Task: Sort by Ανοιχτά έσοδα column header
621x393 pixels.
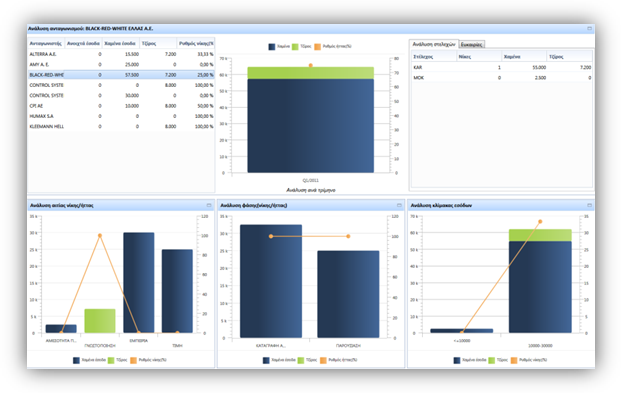Action: (x=83, y=43)
